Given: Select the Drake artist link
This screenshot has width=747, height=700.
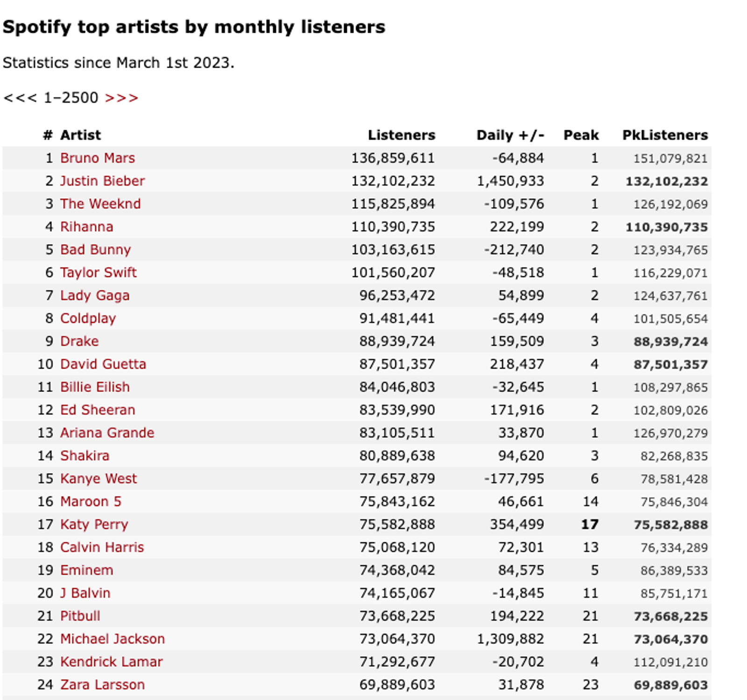Looking at the screenshot, I should click(79, 341).
